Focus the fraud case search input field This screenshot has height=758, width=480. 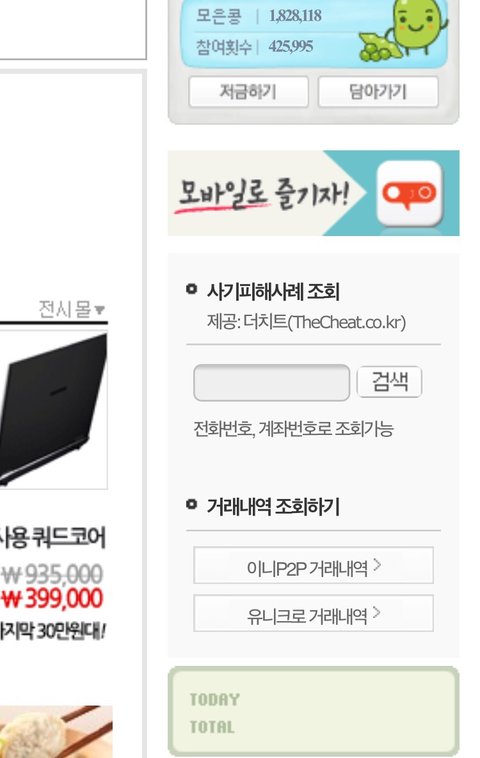coord(272,382)
